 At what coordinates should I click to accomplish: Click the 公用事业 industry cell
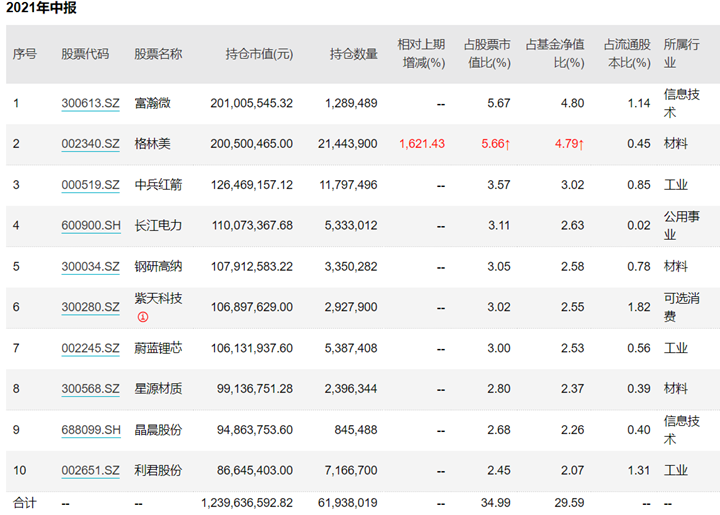click(x=681, y=225)
